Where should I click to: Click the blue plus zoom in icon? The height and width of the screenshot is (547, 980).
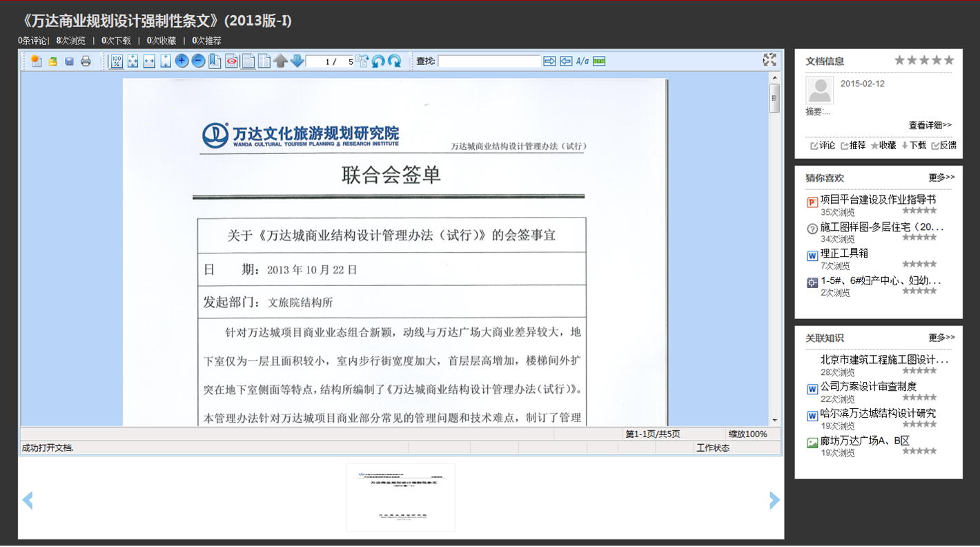[182, 61]
